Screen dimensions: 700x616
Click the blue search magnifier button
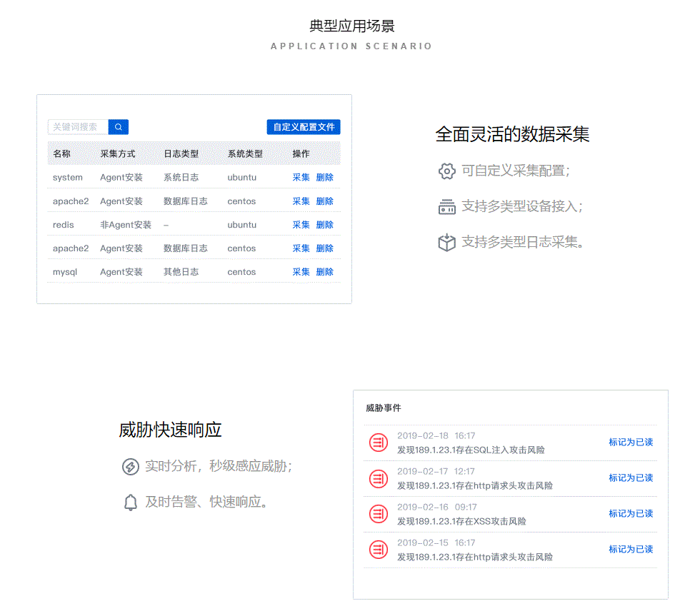tap(119, 127)
